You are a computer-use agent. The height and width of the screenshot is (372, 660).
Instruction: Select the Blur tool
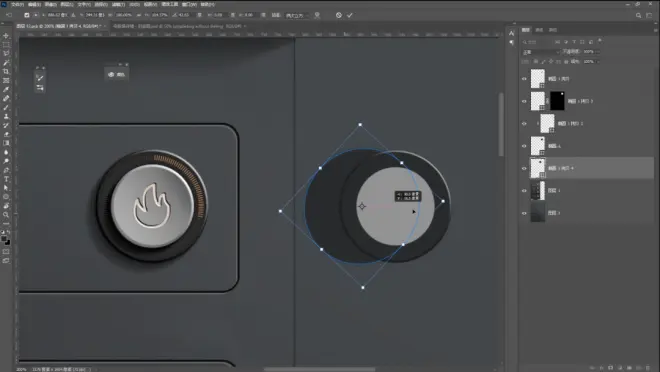click(x=6, y=152)
